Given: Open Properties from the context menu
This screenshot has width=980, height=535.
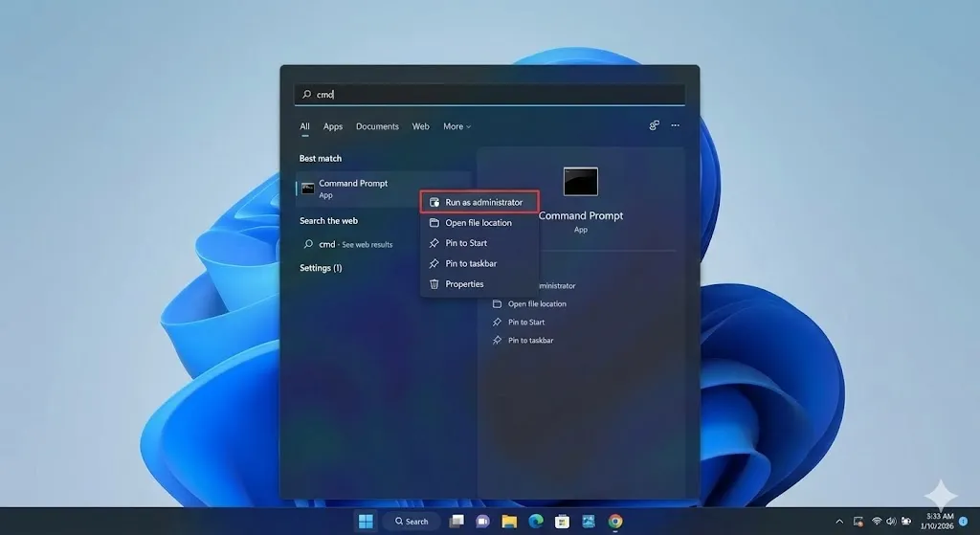Looking at the screenshot, I should 479,284.
